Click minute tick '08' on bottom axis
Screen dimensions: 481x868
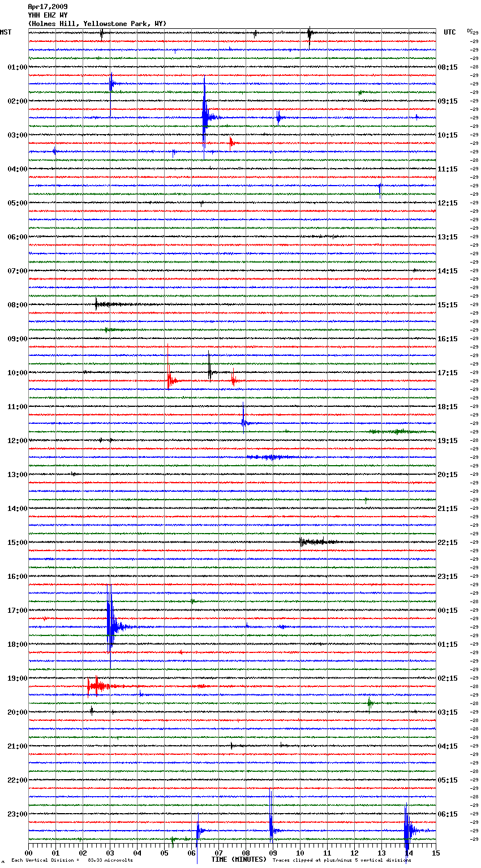click(x=246, y=853)
